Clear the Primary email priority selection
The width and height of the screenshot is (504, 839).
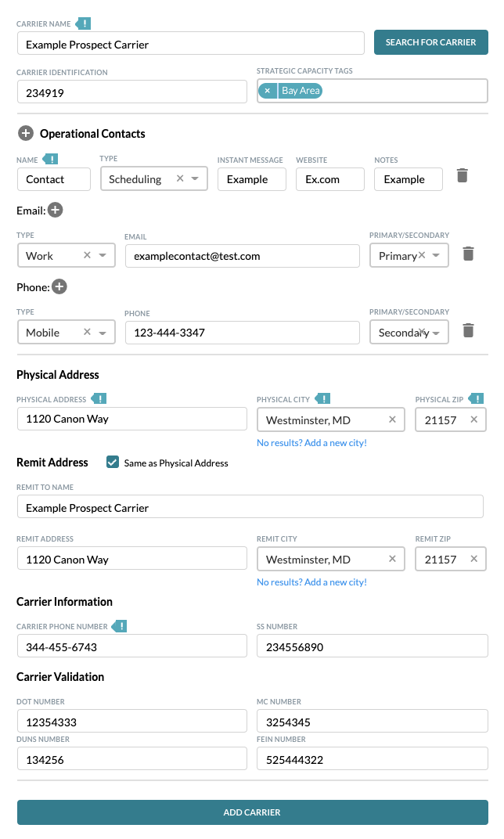point(422,255)
